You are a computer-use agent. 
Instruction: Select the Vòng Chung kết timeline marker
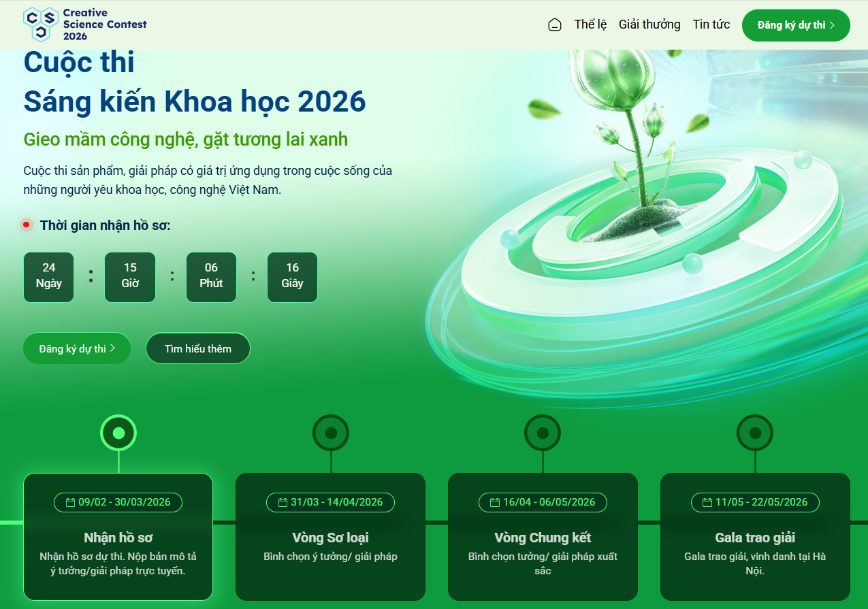[543, 433]
